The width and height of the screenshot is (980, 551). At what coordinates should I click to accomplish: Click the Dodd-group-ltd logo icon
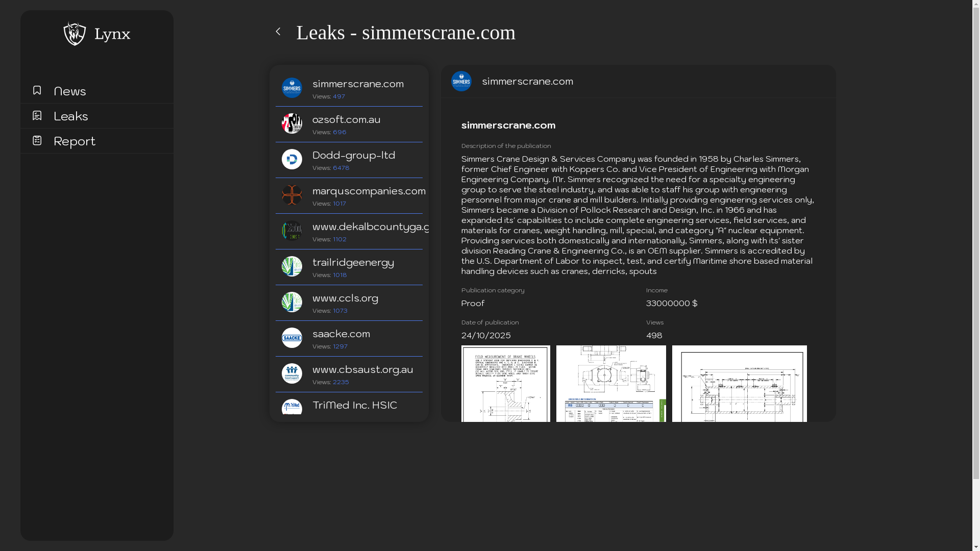point(292,159)
